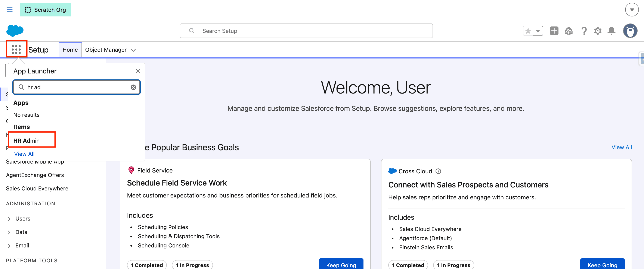Image resolution: width=644 pixels, height=269 pixels.
Task: Open the hamburger menu at top left
Action: pos(9,10)
